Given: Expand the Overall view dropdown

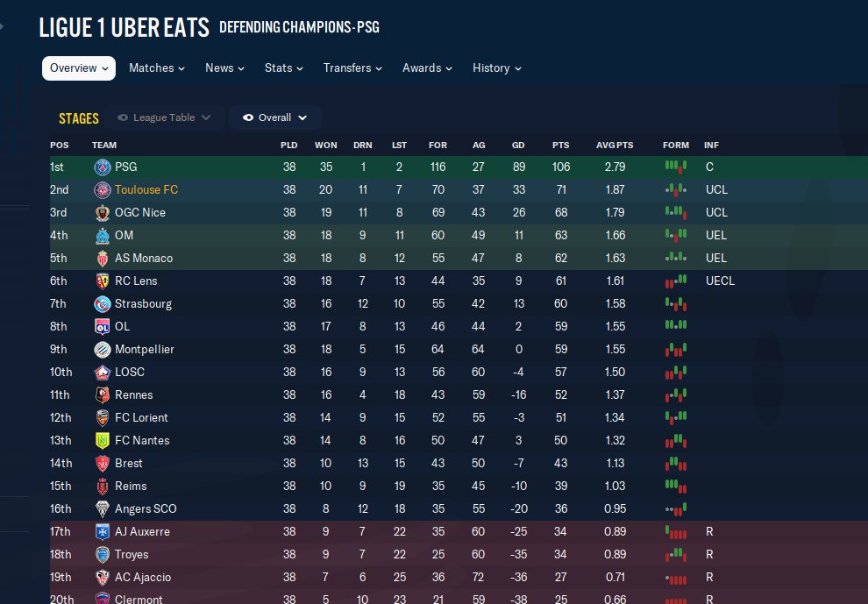Looking at the screenshot, I should [302, 117].
